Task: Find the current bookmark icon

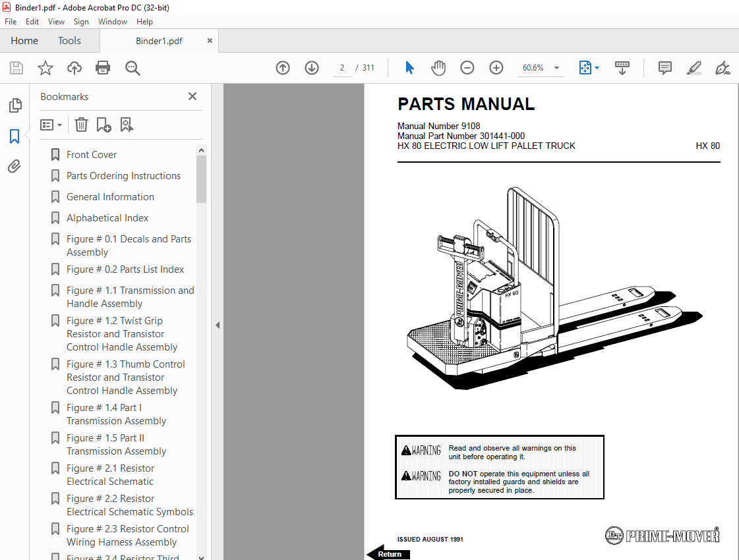Action: pos(127,125)
